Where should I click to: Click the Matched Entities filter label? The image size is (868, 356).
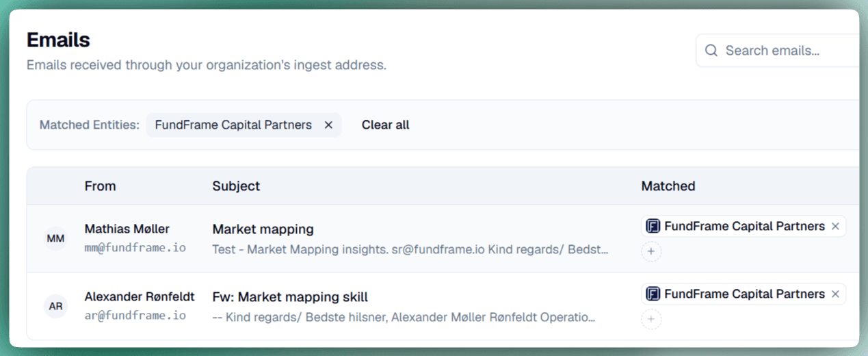(90, 125)
